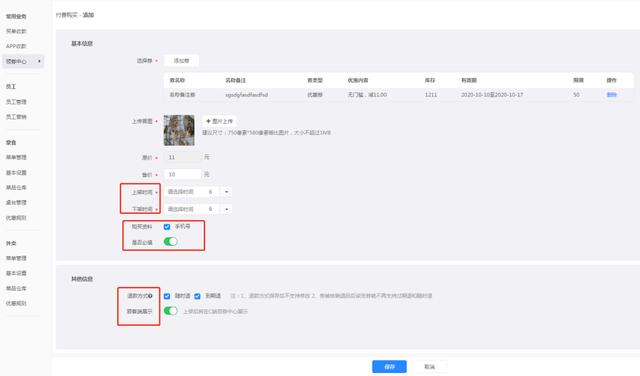This screenshot has height=376, width=640.
Task: Open 基本设置 under the 外卖 section
Action: (x=16, y=273)
